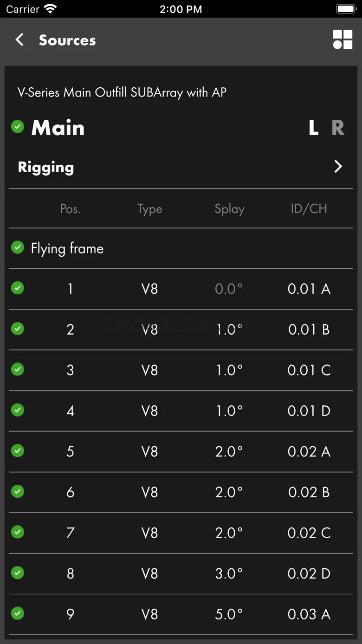The height and width of the screenshot is (644, 362).
Task: Tap the green status check beside Main
Action: pyautogui.click(x=18, y=127)
